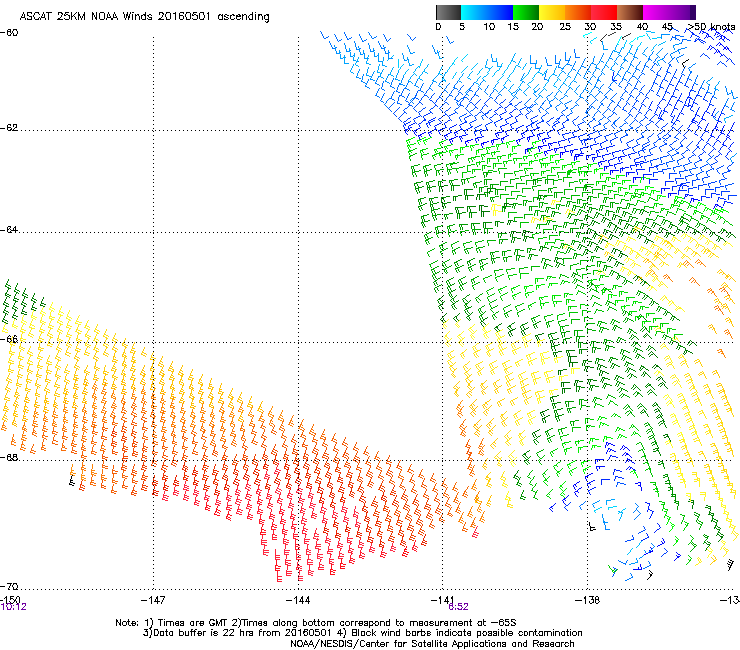Screen dimensions: 740x650
Task: Pick the orange 25-30 knots legend swatch
Action: (x=578, y=12)
